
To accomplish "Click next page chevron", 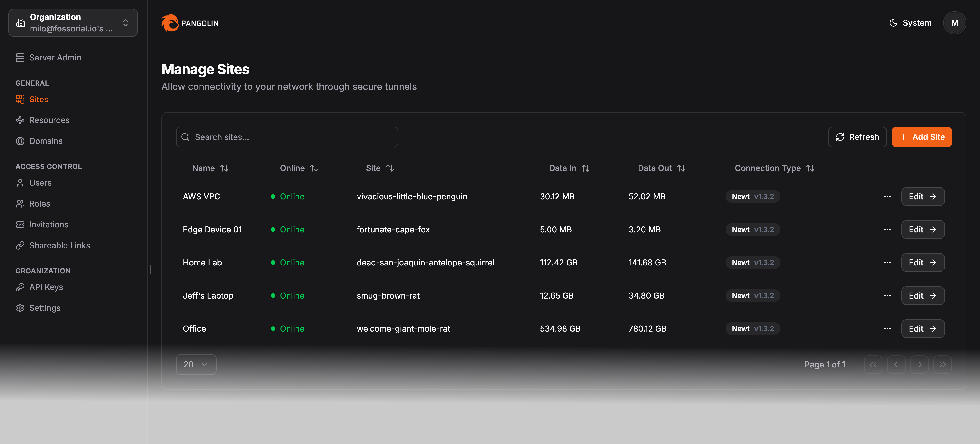I will coord(919,364).
